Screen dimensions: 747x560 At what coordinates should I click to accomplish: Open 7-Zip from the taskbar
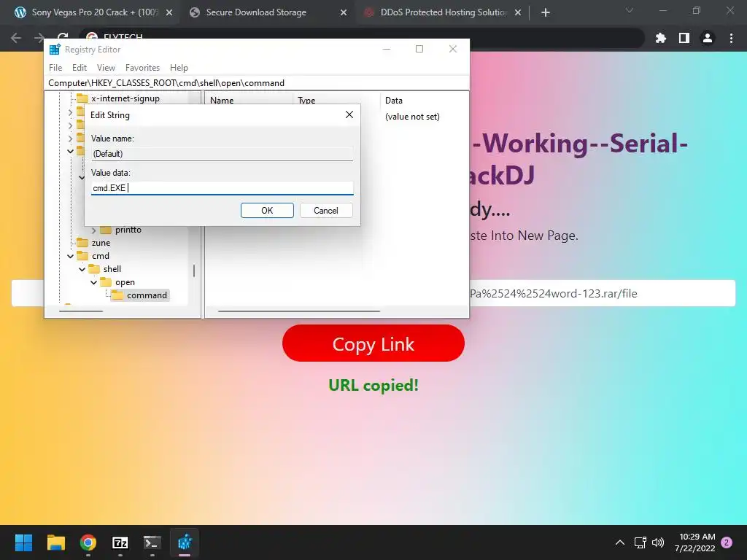(x=120, y=542)
